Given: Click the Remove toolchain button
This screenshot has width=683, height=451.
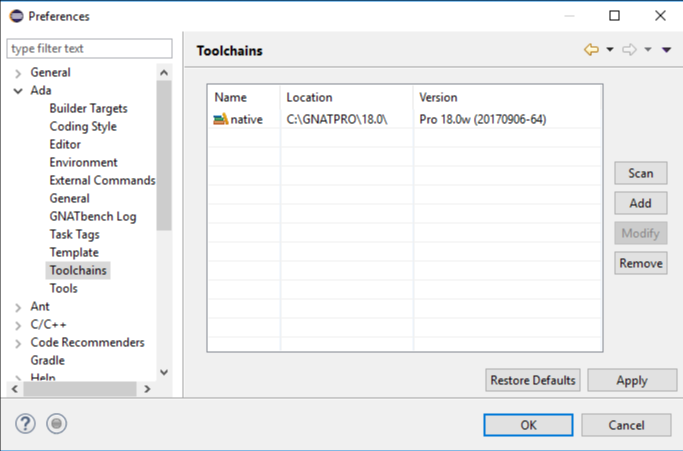Looking at the screenshot, I should coord(641,263).
